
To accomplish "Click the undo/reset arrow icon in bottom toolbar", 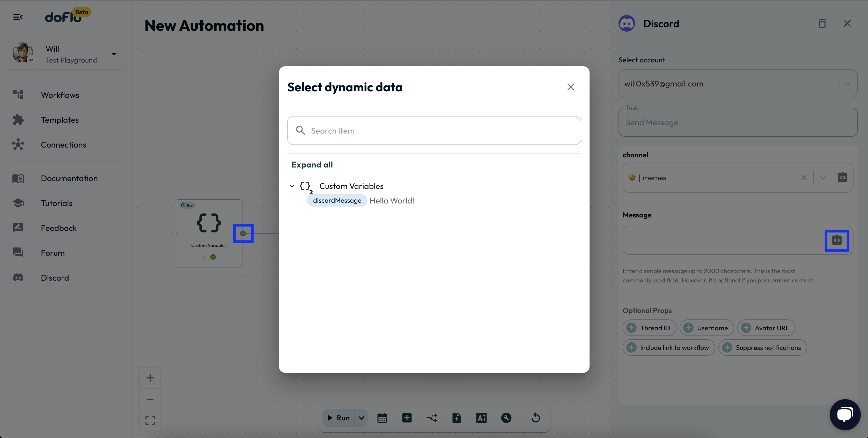I will coord(536,418).
